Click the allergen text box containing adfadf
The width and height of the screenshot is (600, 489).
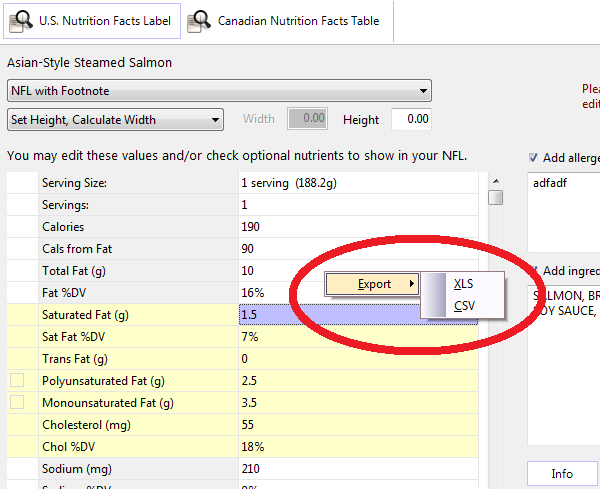click(563, 210)
